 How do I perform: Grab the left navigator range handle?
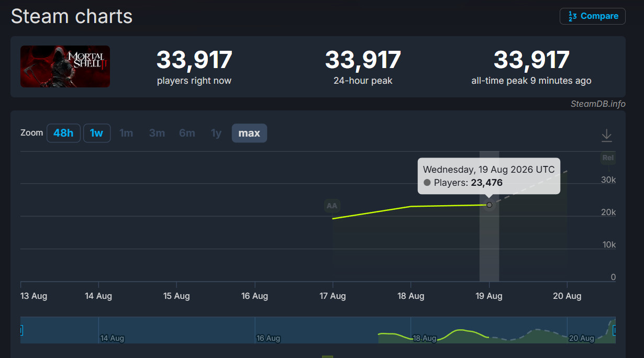21,330
